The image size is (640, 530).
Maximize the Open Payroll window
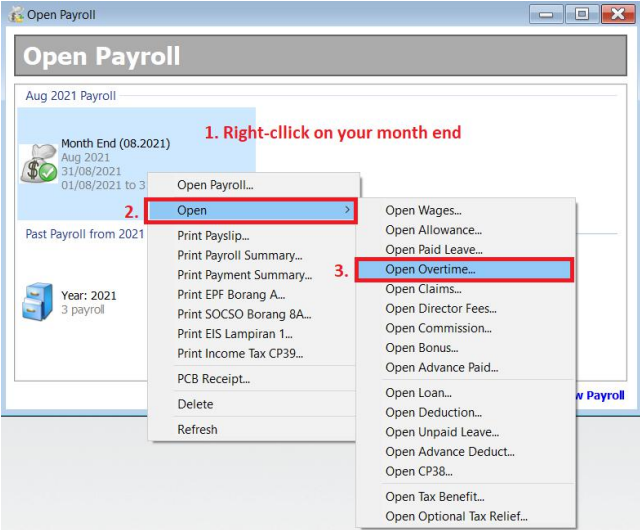click(578, 15)
